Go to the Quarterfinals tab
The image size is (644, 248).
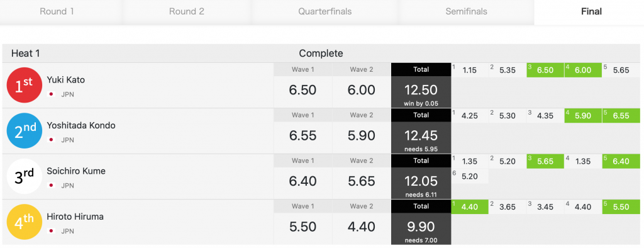[x=325, y=11]
